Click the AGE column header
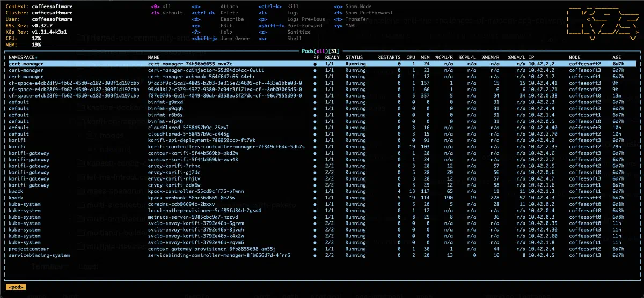644x298 pixels. tap(617, 57)
